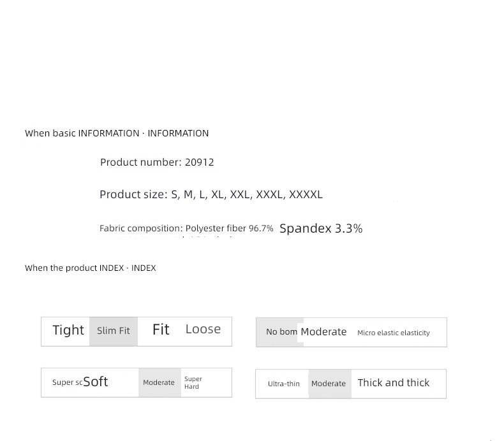Select the highlighted Slim Fit segment
Screen dimensions: 504x441
coord(114,331)
